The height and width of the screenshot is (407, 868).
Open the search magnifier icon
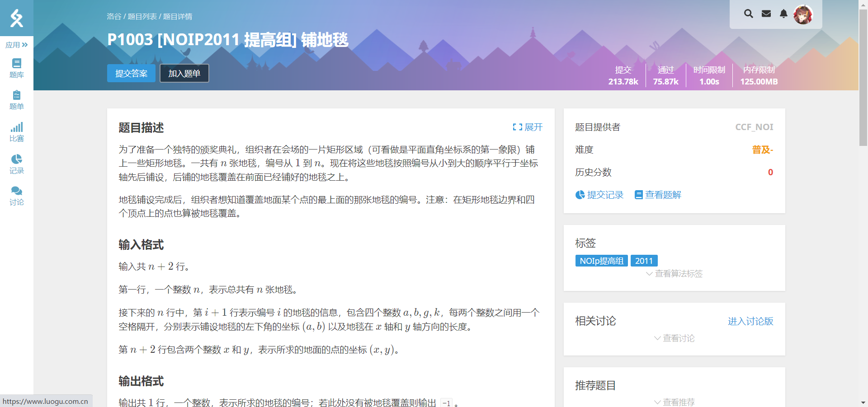pos(748,14)
